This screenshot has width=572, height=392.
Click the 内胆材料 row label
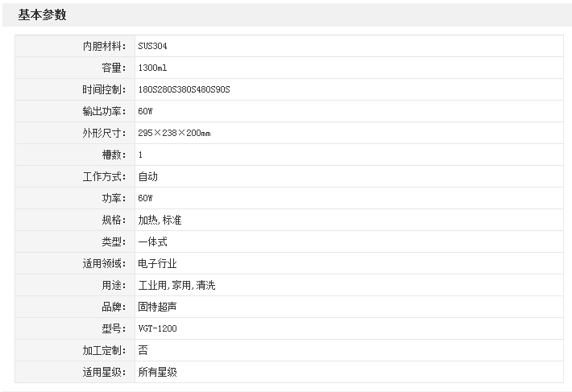tap(104, 46)
